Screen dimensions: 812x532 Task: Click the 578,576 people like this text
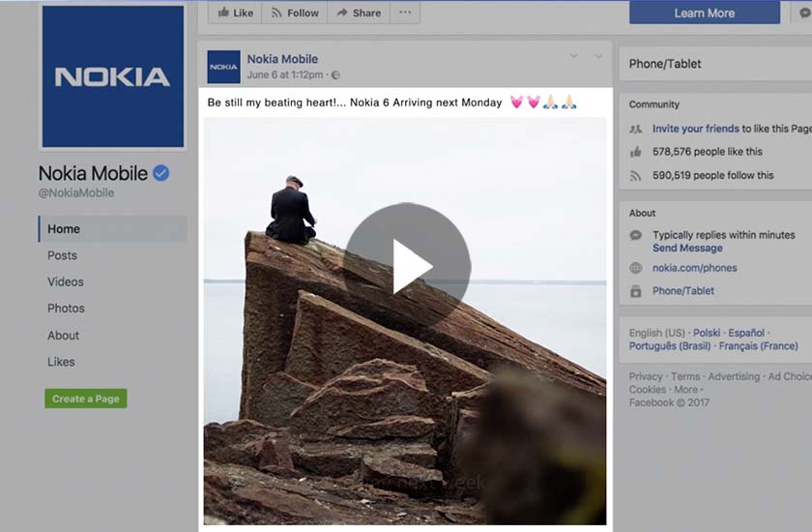(708, 152)
